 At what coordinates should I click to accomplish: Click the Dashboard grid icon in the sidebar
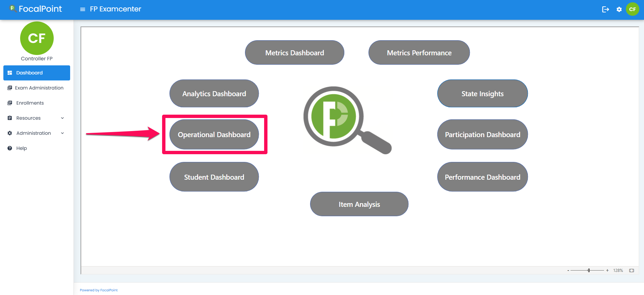pos(10,73)
